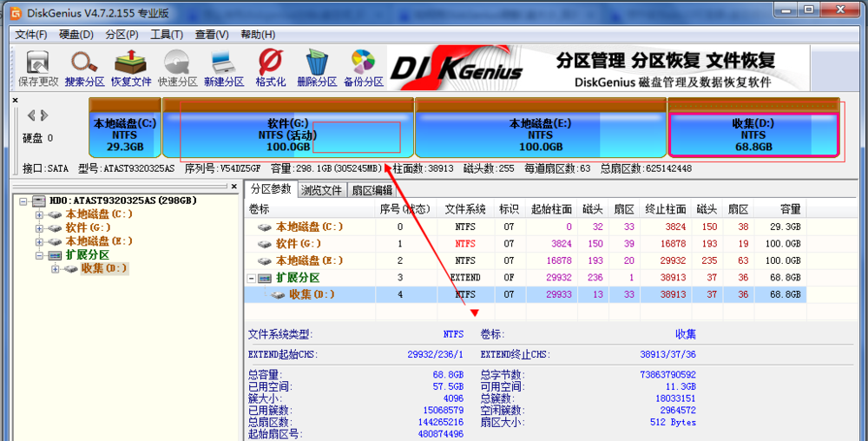Viewport: 868px width, 441px height.
Task: Launch the 恢复文件 file recovery tool
Action: [x=131, y=62]
